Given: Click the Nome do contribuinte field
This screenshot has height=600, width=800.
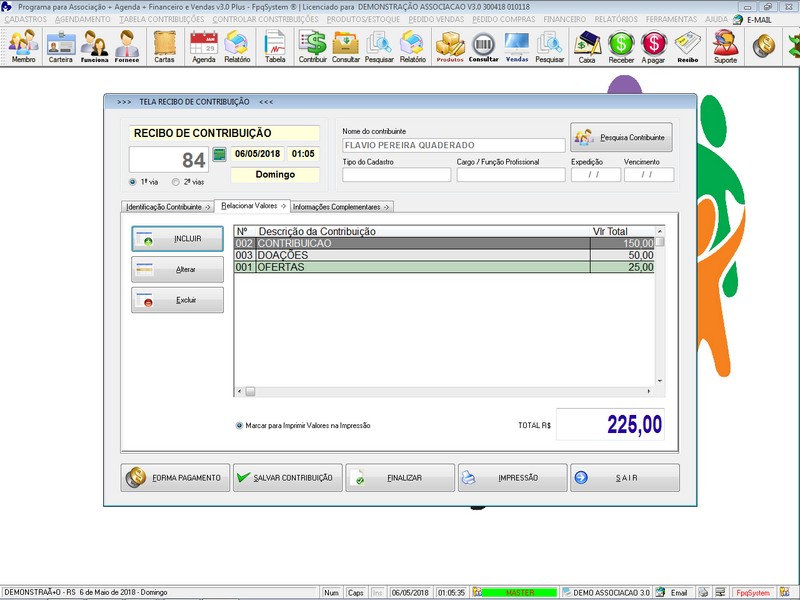Looking at the screenshot, I should point(454,145).
